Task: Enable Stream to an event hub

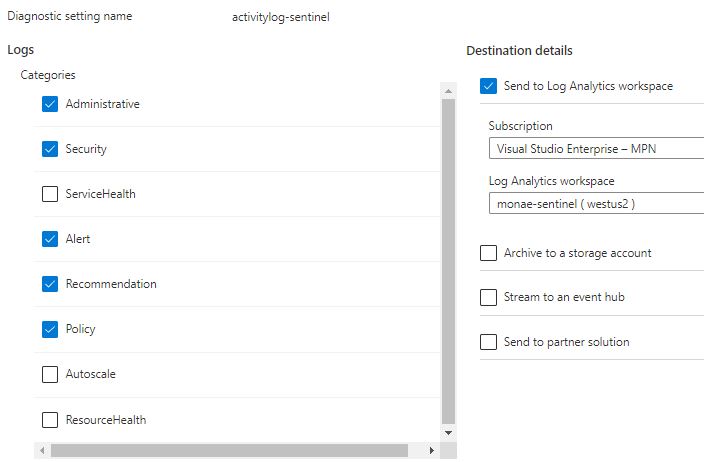Action: pos(488,297)
